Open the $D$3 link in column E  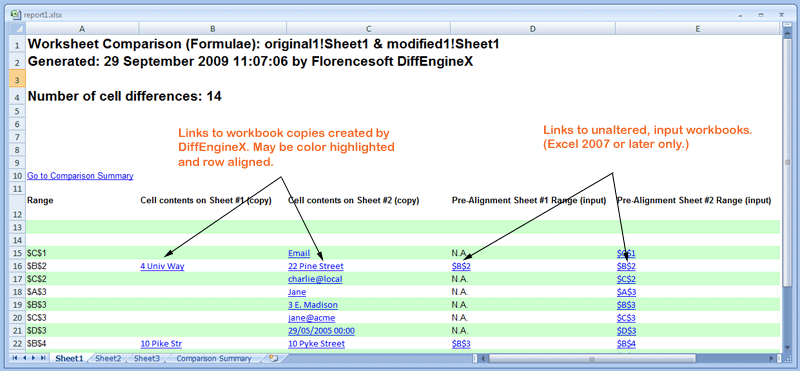pyautogui.click(x=627, y=331)
